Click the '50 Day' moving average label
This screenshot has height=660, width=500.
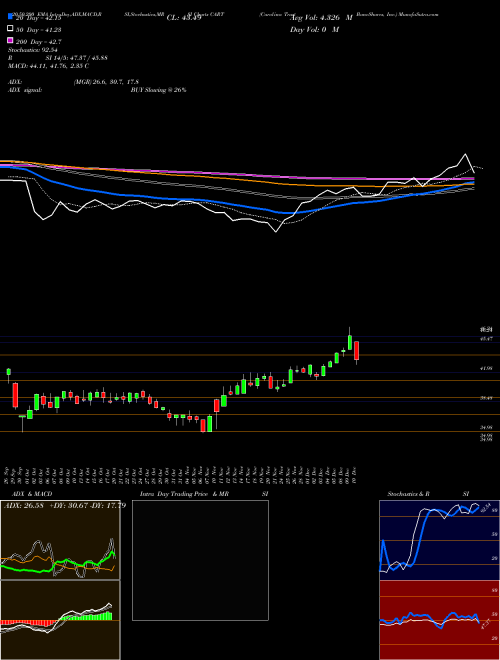[38, 29]
